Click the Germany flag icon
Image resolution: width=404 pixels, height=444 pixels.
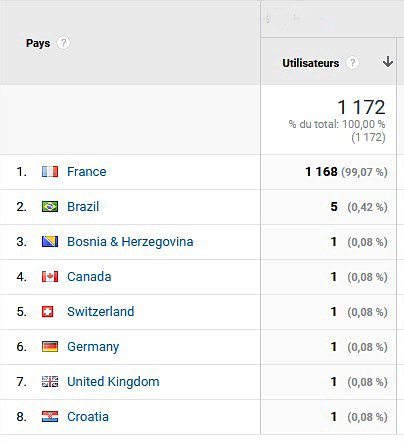pyautogui.click(x=50, y=347)
